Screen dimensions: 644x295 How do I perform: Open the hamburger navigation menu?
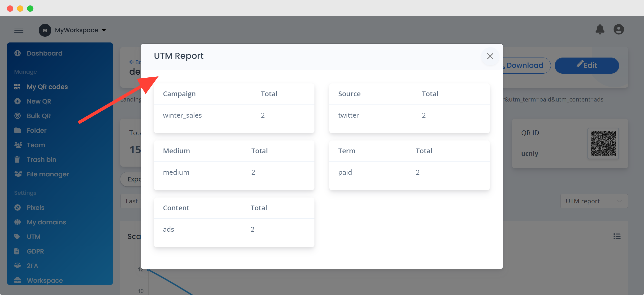click(19, 30)
